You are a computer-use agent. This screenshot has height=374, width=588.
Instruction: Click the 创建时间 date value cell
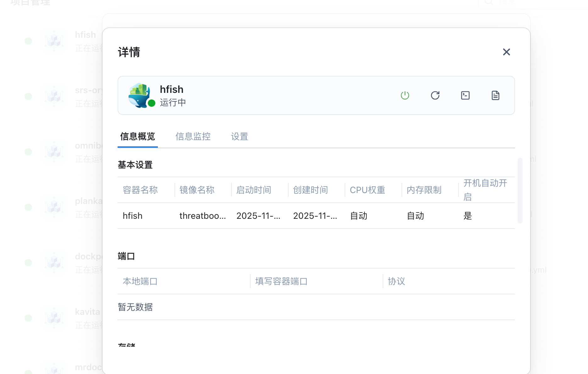pyautogui.click(x=315, y=216)
